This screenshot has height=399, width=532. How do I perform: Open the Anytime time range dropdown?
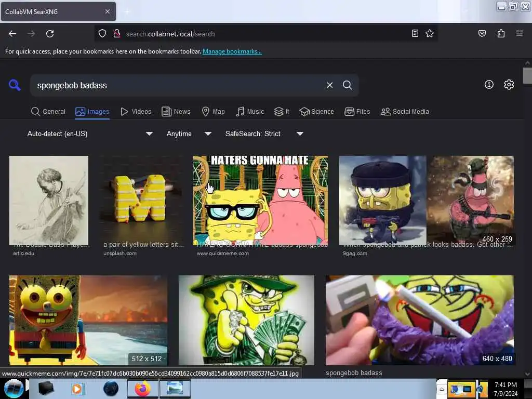pyautogui.click(x=189, y=134)
